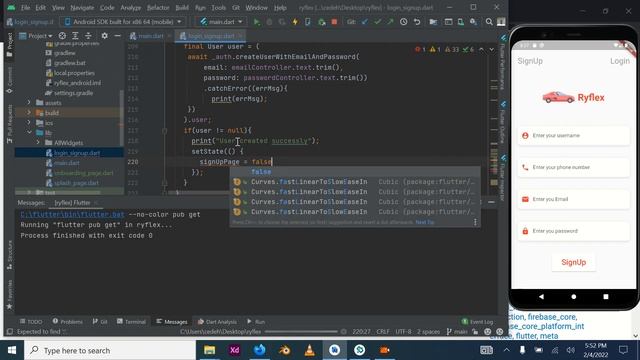Viewport: 640px width, 360px height.
Task: Open the Refactor menu
Action: coord(158,8)
